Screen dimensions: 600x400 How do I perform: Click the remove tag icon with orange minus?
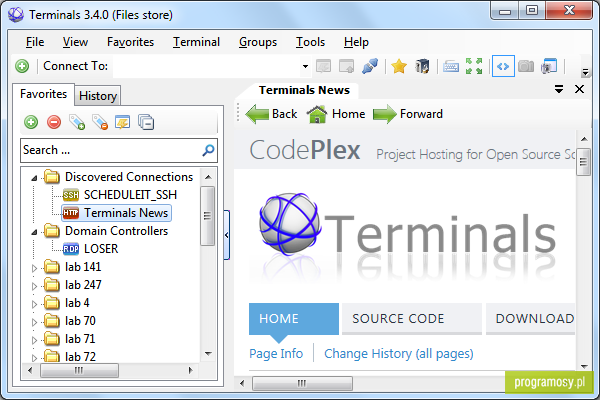[100, 122]
